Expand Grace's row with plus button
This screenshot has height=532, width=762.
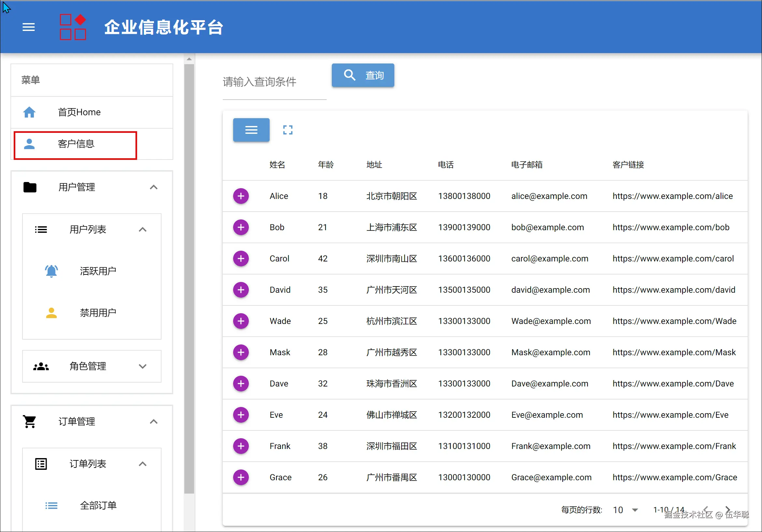241,477
